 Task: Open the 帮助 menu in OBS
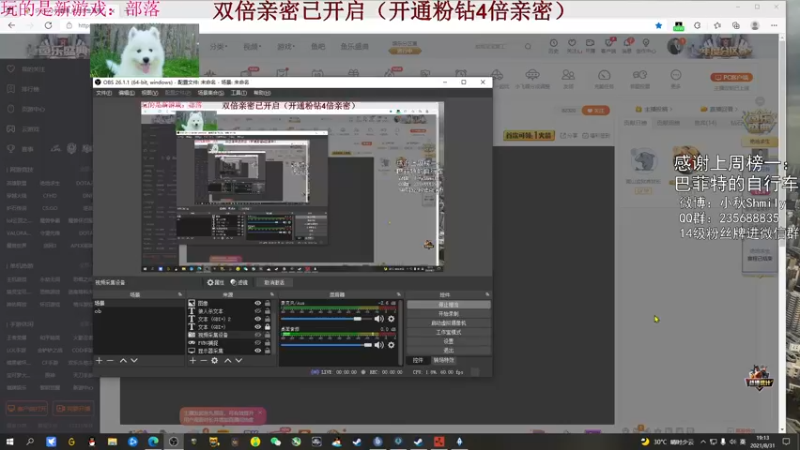(262, 93)
